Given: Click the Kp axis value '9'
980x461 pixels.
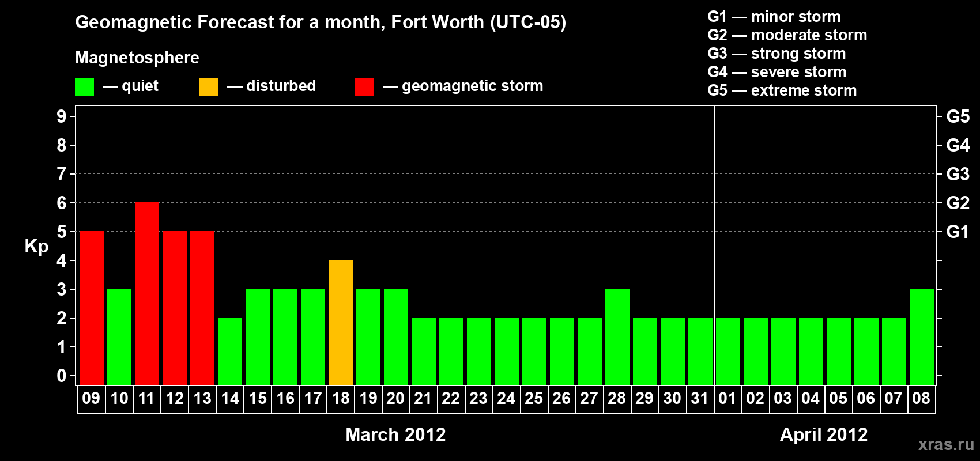Looking at the screenshot, I should pos(62,116).
